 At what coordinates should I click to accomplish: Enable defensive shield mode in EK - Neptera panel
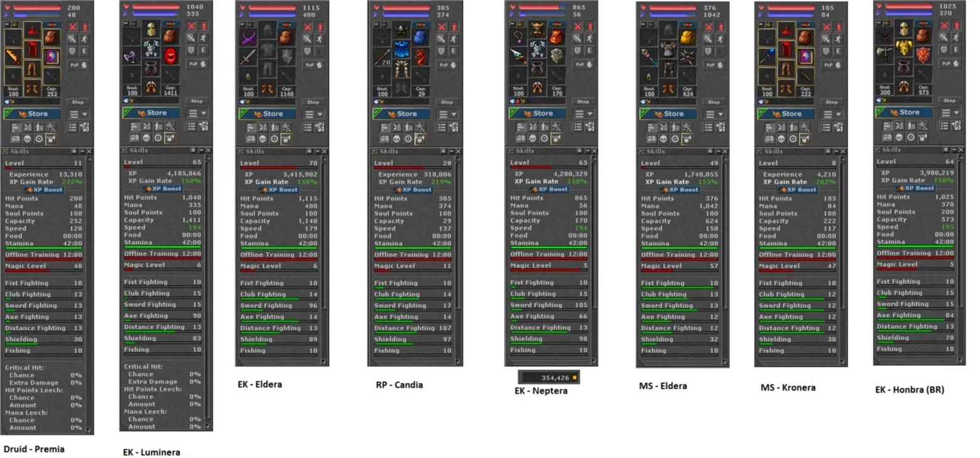coord(578,50)
